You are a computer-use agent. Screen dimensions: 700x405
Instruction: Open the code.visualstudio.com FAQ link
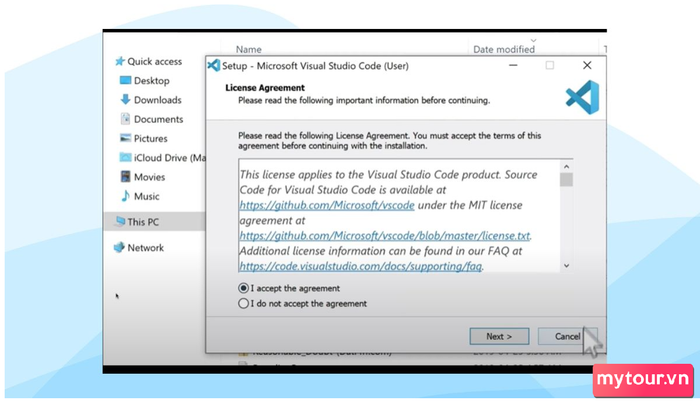coord(361,266)
